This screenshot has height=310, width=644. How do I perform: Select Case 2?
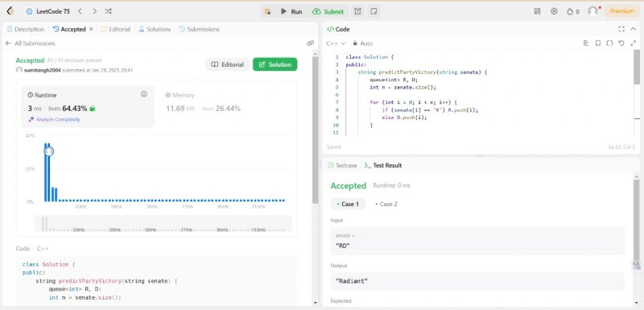[386, 204]
